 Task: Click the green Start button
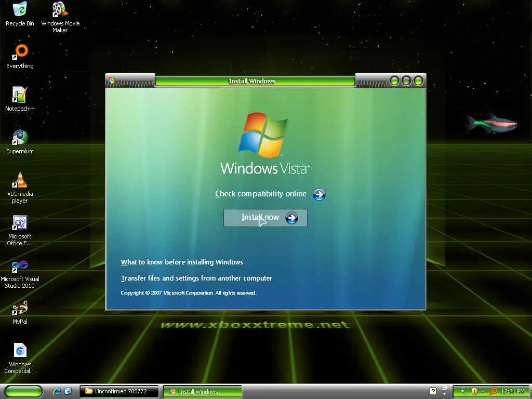(23, 391)
